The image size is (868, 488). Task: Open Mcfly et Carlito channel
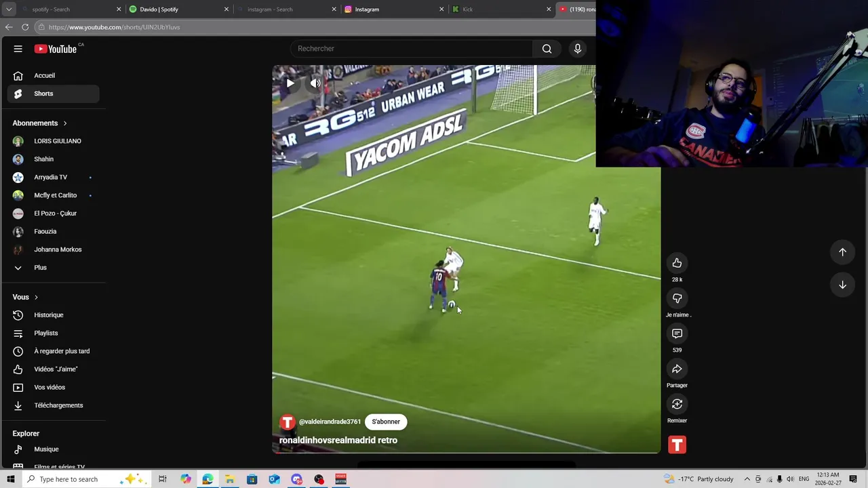[x=54, y=195]
